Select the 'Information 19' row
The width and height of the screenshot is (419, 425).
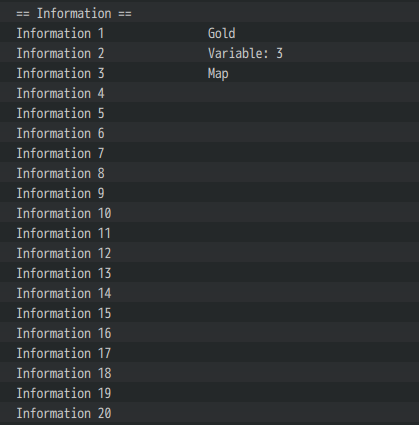pos(209,392)
